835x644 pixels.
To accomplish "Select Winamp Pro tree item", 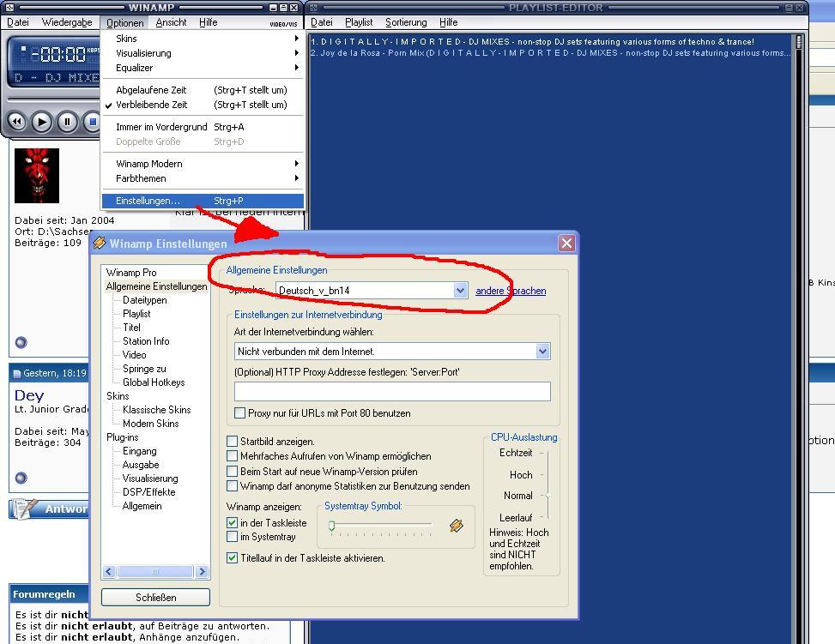I will coord(131,273).
